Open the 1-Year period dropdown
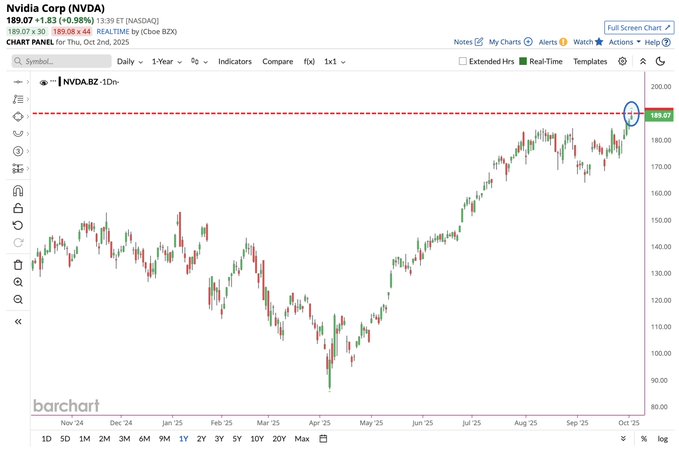The width and height of the screenshot is (679, 449). (167, 61)
